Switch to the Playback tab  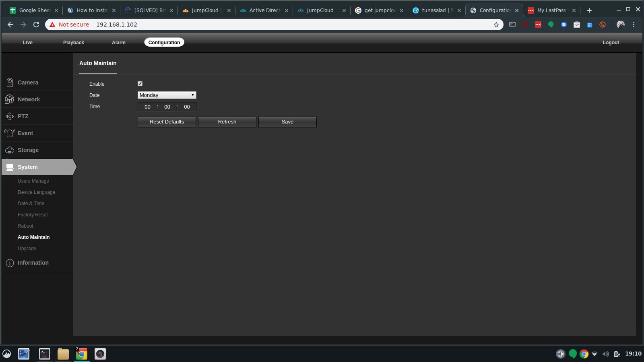pos(73,43)
